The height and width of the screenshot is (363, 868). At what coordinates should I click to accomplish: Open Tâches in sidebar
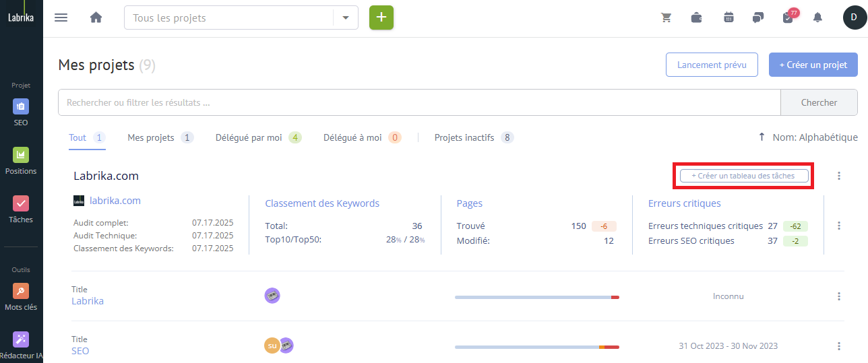[21, 210]
